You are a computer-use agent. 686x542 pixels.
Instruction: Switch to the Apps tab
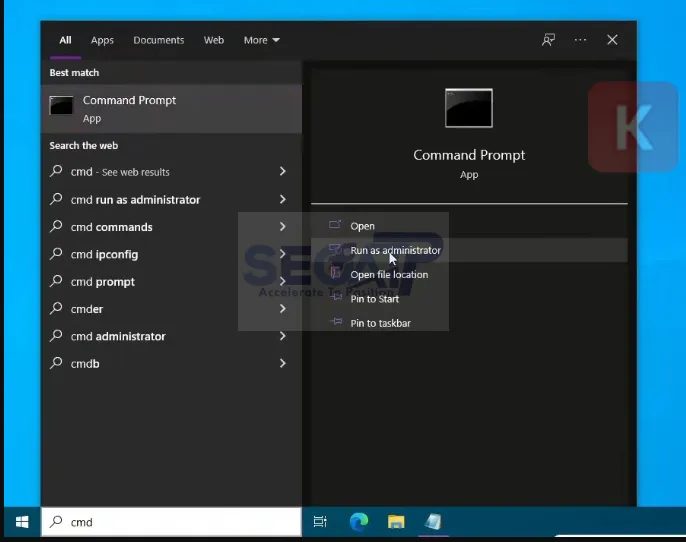pyautogui.click(x=102, y=40)
